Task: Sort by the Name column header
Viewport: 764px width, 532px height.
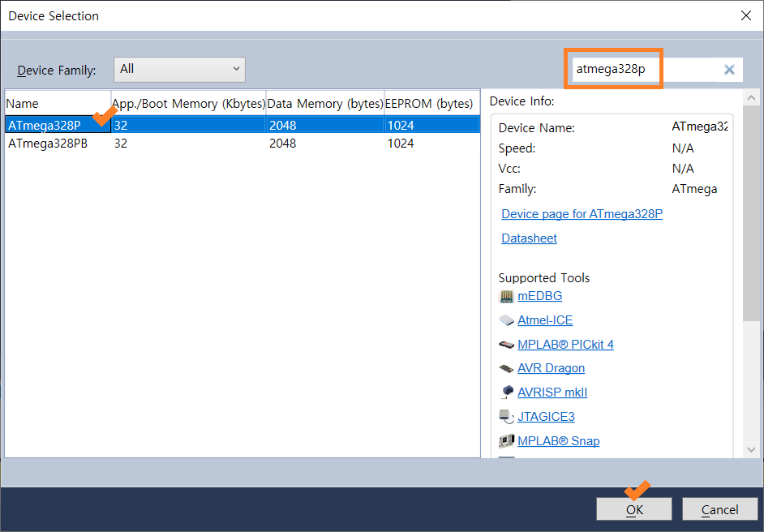Action: pos(58,103)
